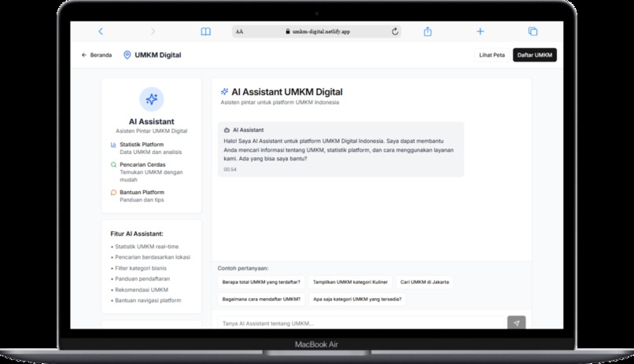This screenshot has height=364, width=634.
Task: Click the "Bantuan Platform" feature text
Action: point(142,193)
